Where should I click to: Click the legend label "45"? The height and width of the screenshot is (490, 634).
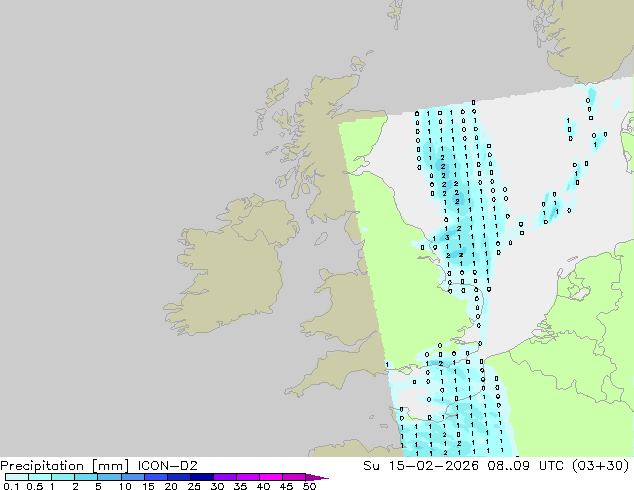tap(286, 486)
